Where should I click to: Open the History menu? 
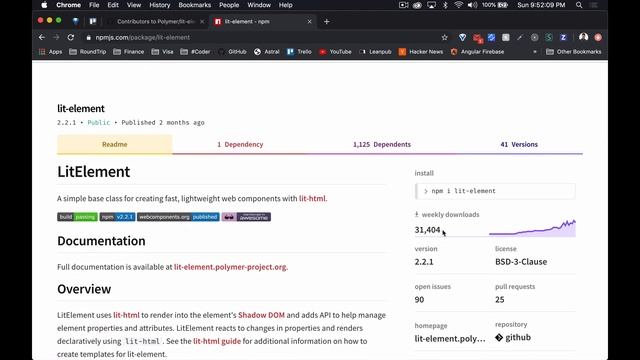[160, 5]
